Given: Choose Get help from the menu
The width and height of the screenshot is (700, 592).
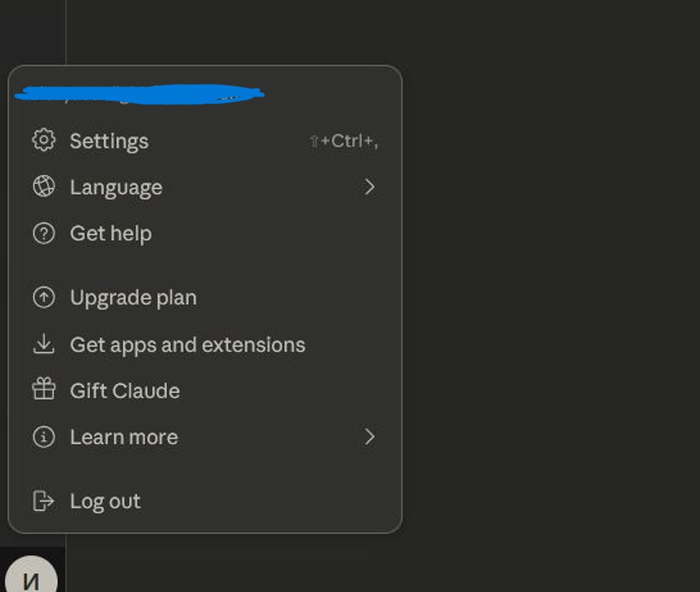Looking at the screenshot, I should click(x=111, y=234).
